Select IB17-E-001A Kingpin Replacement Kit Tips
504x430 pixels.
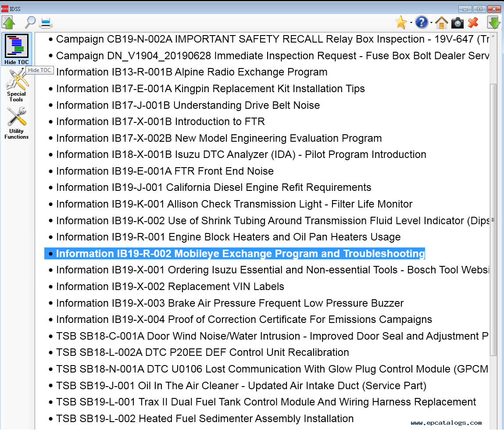pos(210,89)
